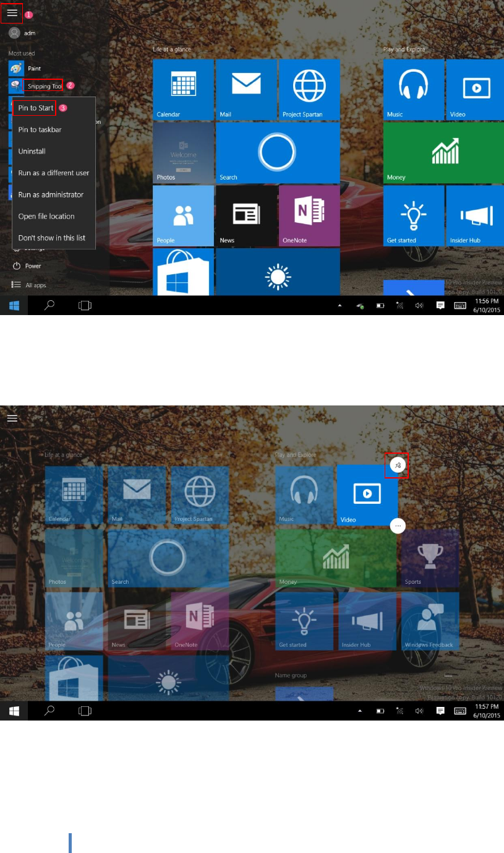The image size is (504, 853).
Task: Choose Pin to taskbar from the context menu
Action: tap(40, 129)
